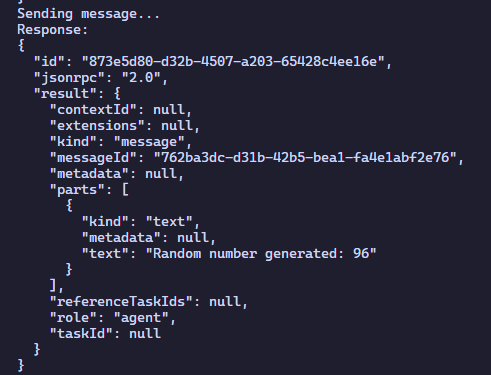491x375 pixels.
Task: Click the final closing brace of response
Action: pos(21,365)
